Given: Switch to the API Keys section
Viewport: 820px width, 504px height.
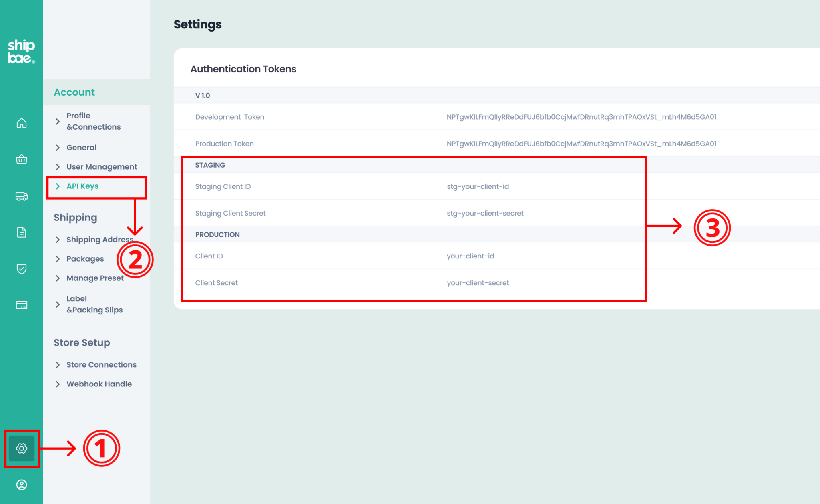Looking at the screenshot, I should [82, 186].
